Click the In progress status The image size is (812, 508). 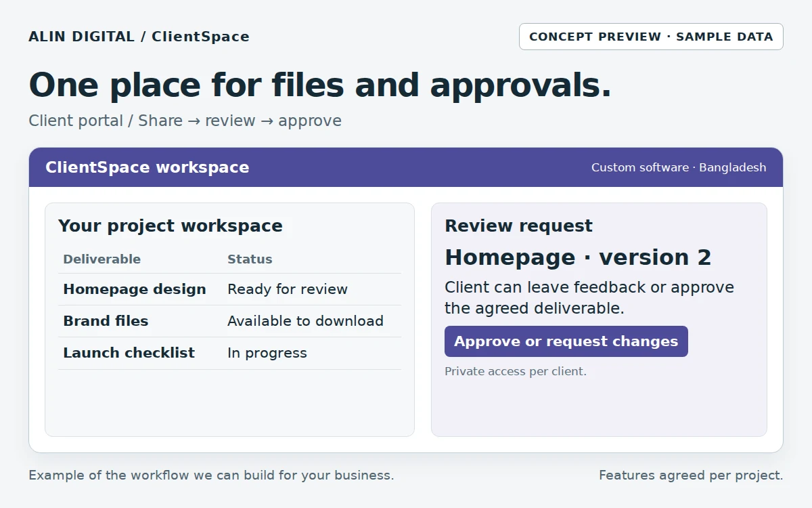coord(267,353)
